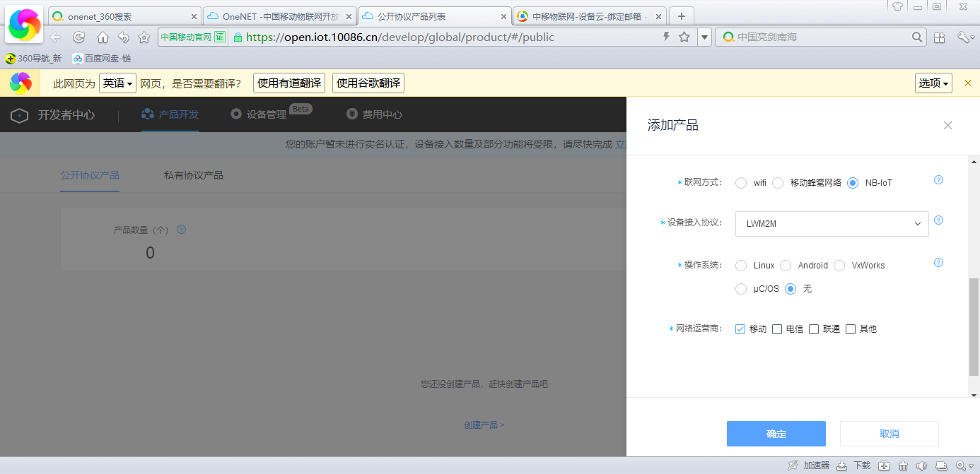Screen dimensions: 980x474
Task: Click the trash cleanup icon in status bar
Action: [x=903, y=466]
